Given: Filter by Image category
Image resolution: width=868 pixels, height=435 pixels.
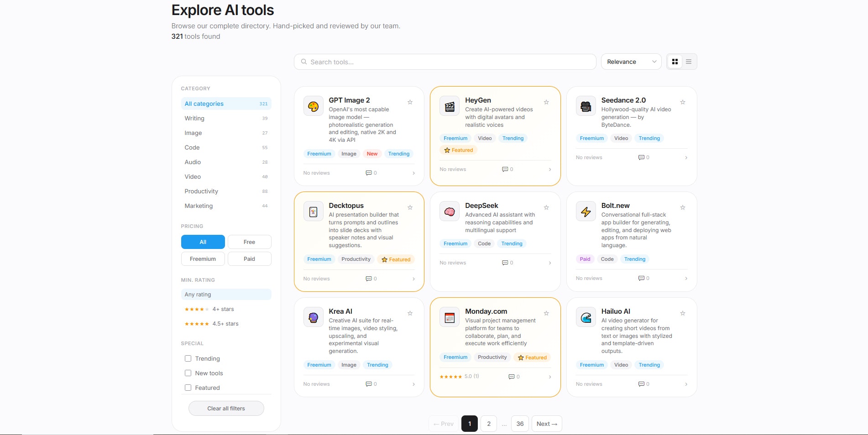Looking at the screenshot, I should (226, 133).
